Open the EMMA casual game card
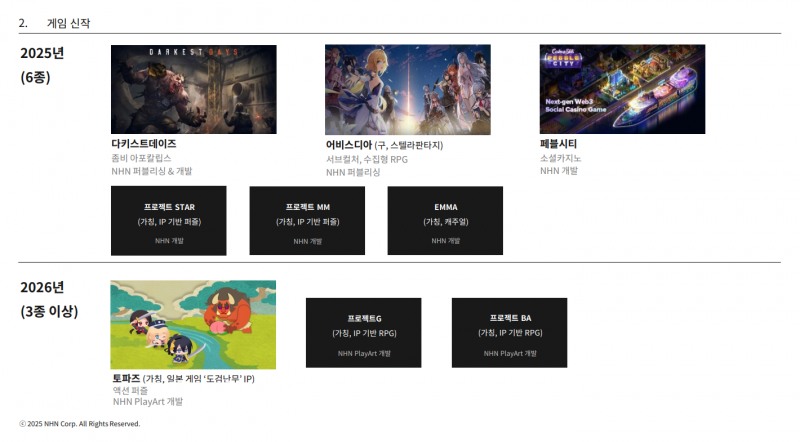The image size is (800, 442). (445, 220)
